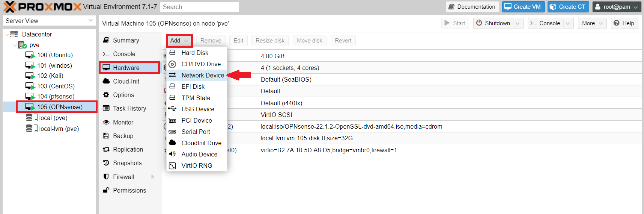Click the top Console button
644x214 pixels.
545,23
